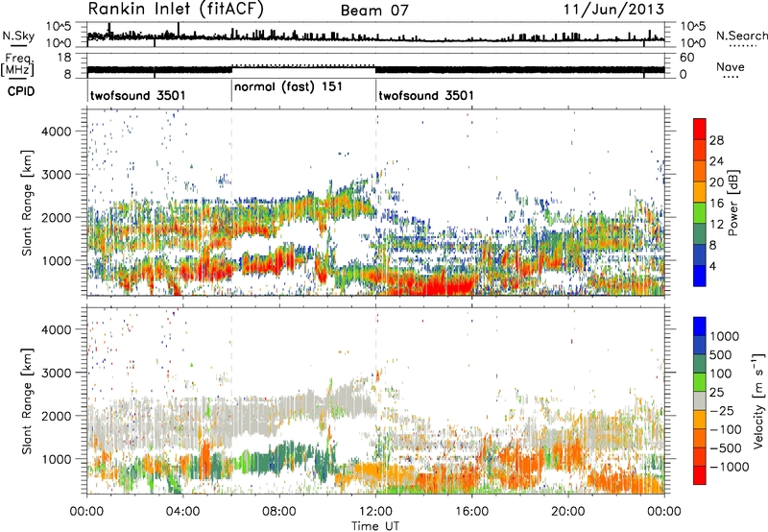
Task: Click the '500' value on the Velocity scale
Action: tap(720, 354)
